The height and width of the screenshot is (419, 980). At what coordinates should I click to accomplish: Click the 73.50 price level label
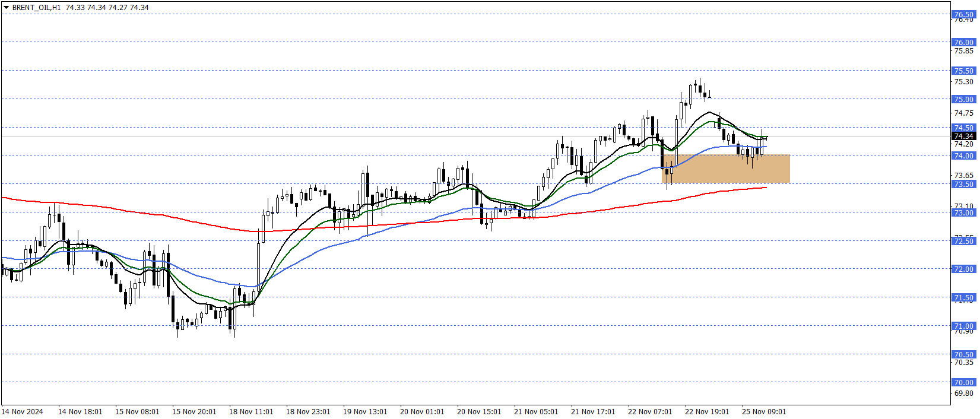(963, 184)
